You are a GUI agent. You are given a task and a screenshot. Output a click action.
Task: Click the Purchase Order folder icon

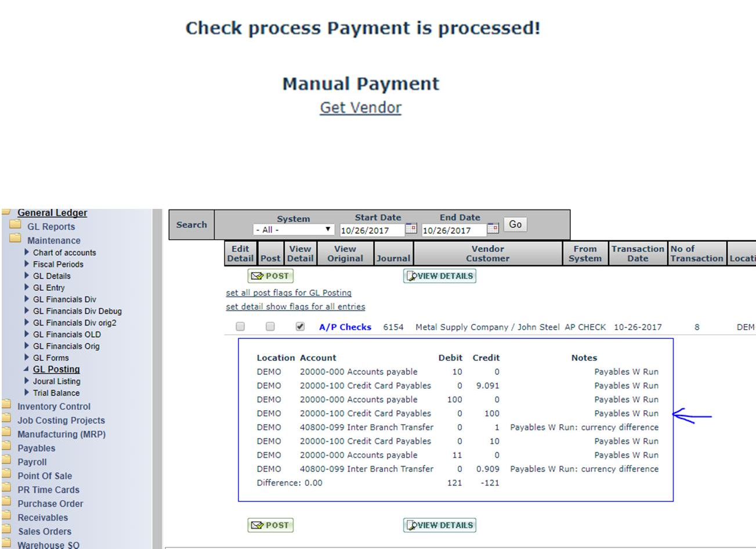pos(6,503)
